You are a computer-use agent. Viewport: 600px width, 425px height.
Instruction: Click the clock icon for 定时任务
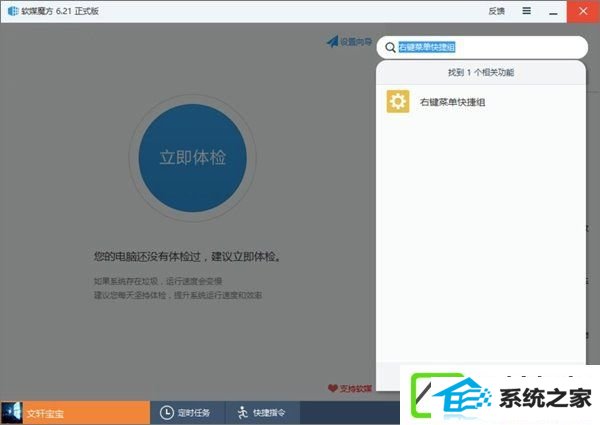(x=167, y=413)
